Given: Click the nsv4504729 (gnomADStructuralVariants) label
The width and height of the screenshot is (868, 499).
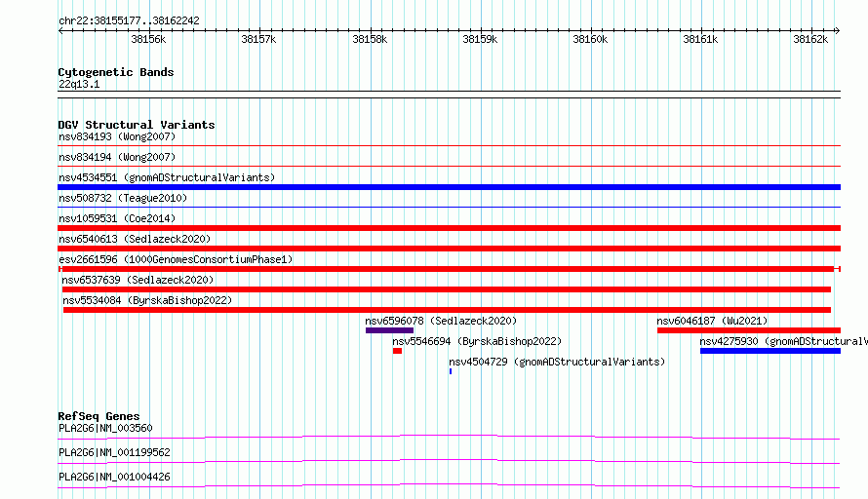Looking at the screenshot, I should 557,362.
